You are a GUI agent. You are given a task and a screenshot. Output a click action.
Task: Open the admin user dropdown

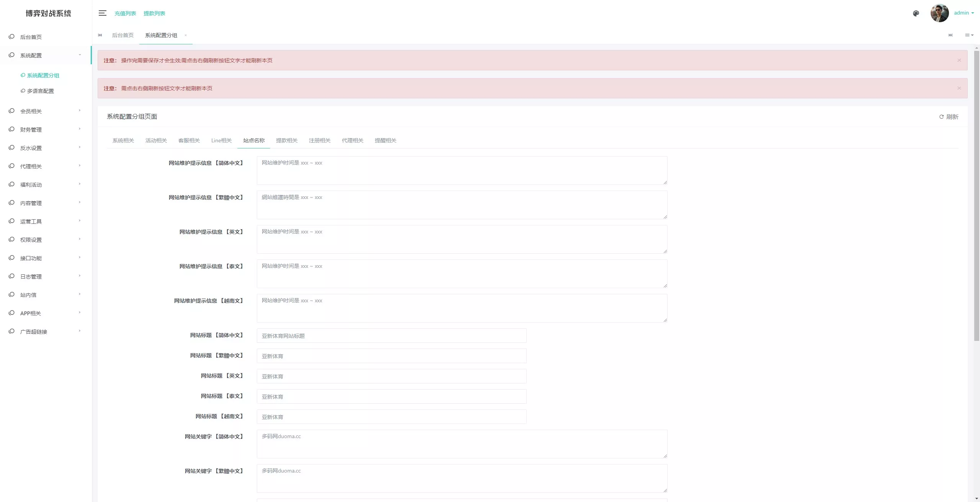point(964,13)
